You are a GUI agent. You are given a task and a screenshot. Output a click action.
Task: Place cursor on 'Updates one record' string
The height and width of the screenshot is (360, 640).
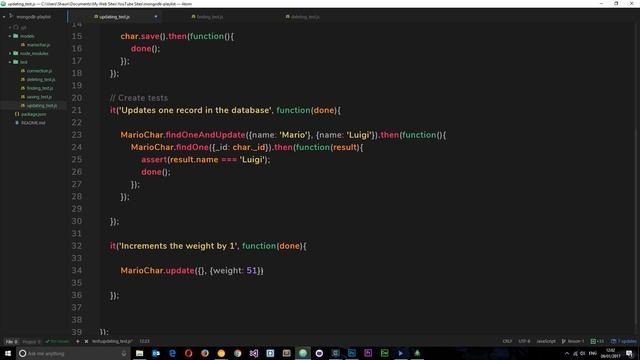tap(195, 110)
